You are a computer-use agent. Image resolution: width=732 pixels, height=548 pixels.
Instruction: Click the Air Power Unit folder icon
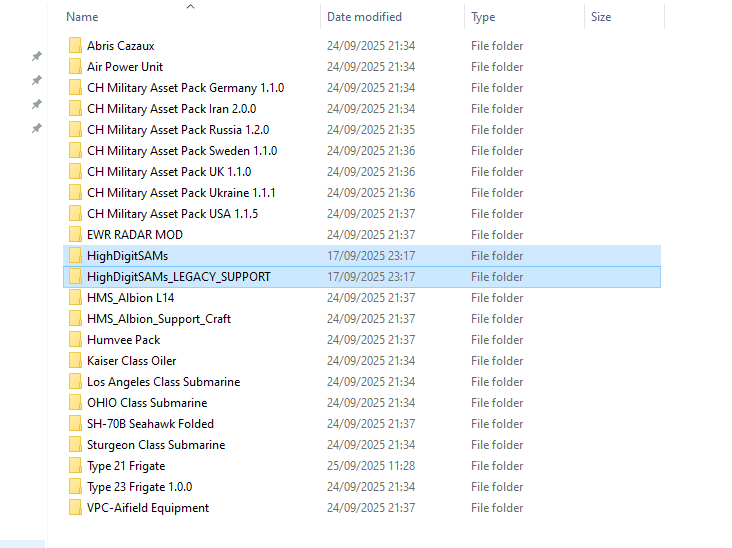click(75, 67)
